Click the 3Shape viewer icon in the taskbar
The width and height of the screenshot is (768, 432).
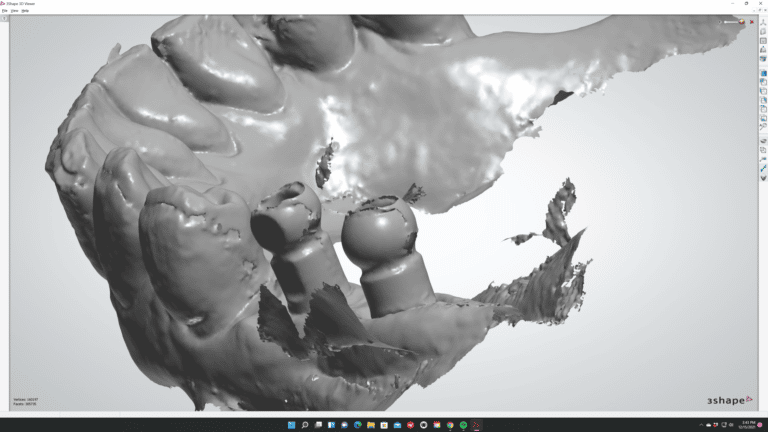pyautogui.click(x=476, y=425)
